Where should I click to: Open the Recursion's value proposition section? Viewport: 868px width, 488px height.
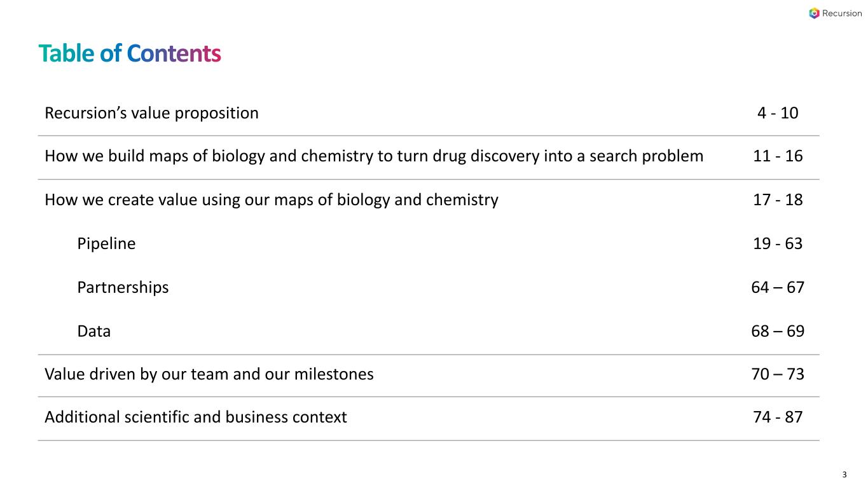click(x=151, y=113)
